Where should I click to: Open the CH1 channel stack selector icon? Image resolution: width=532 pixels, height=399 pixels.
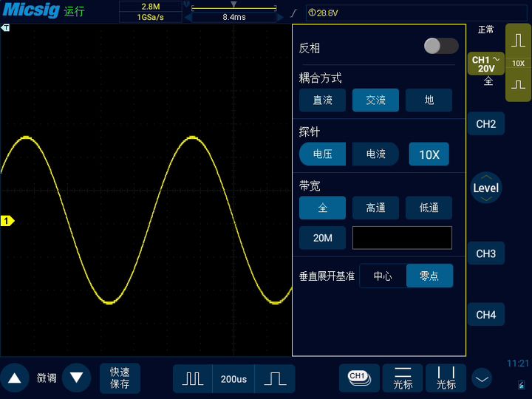[x=359, y=378]
